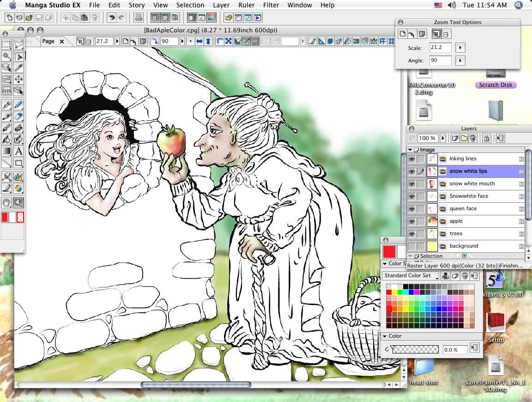532x402 pixels.
Task: Select the Hand grab tool
Action: (x=6, y=203)
